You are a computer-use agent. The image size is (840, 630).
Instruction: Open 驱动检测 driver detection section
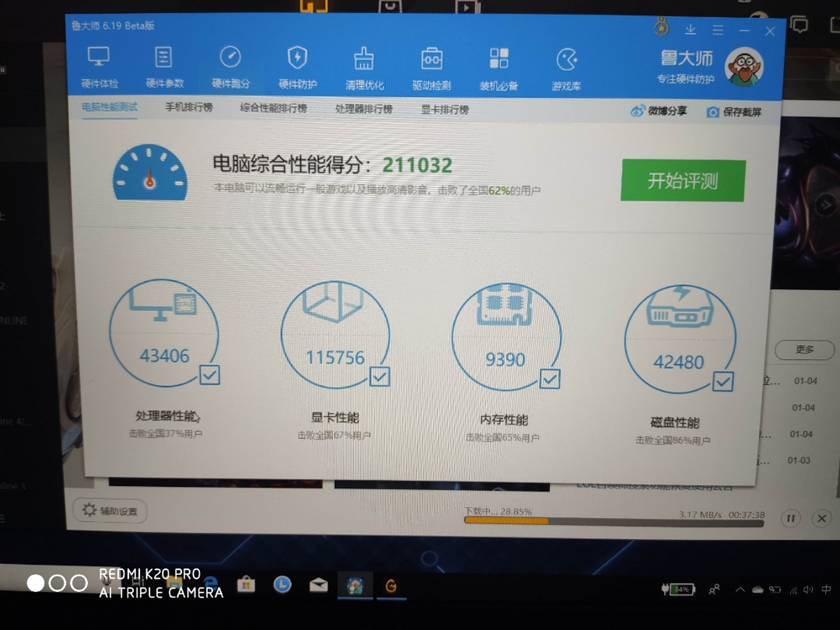coord(432,69)
